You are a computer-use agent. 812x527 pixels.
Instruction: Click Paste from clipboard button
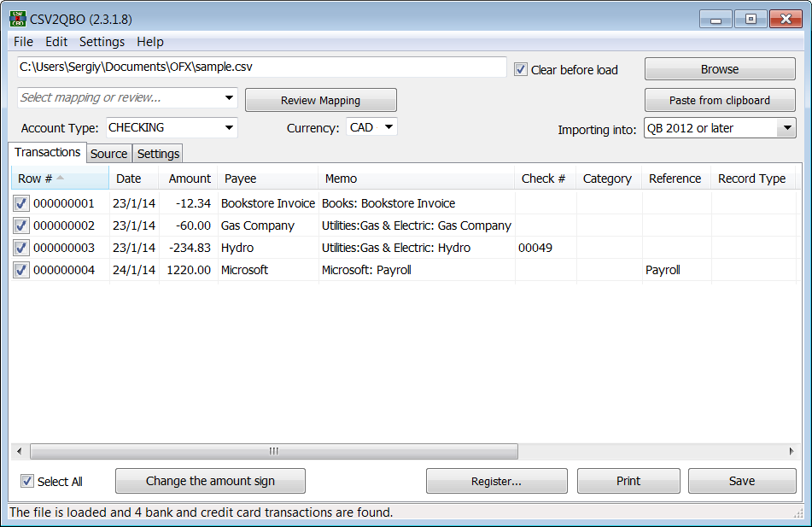[x=720, y=100]
